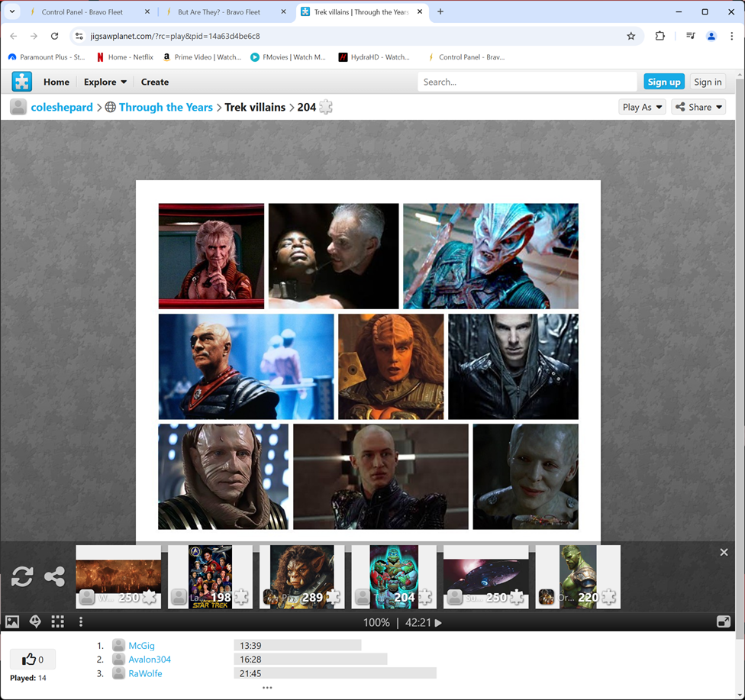Go to the Home menu item
Viewport: 745px width, 700px height.
click(56, 82)
